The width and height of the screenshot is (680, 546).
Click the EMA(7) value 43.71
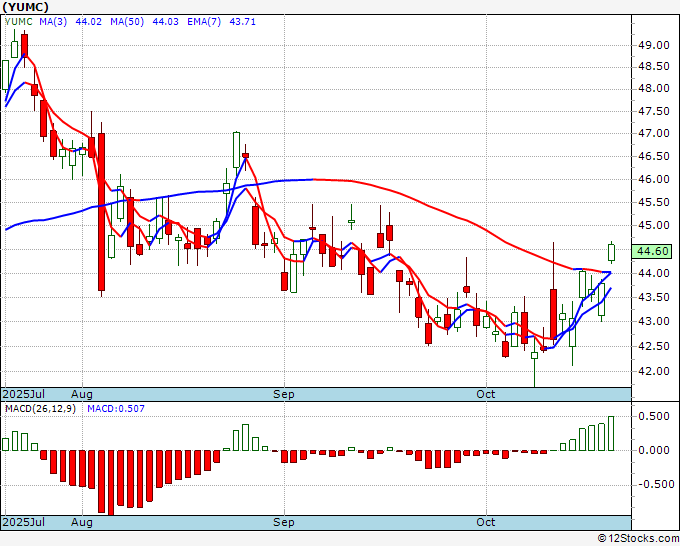click(242, 22)
